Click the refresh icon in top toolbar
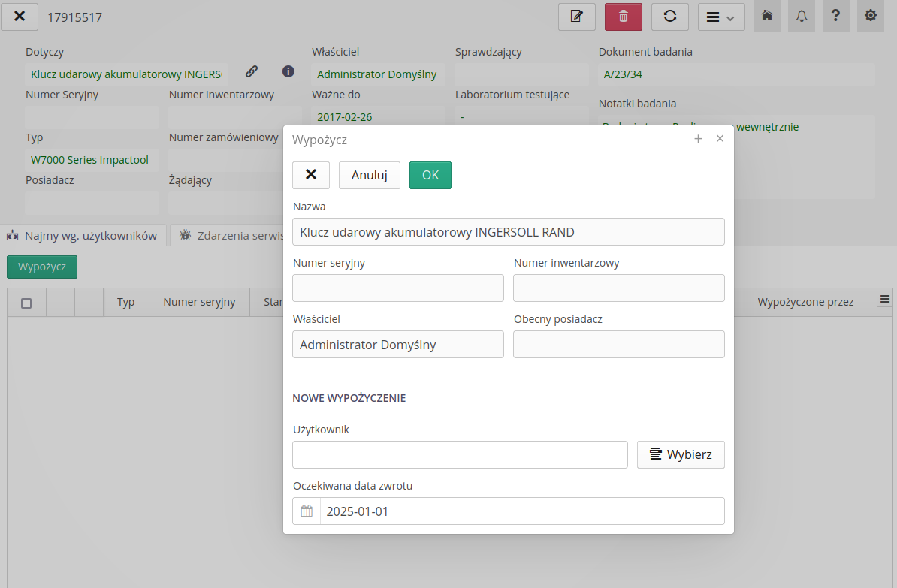This screenshot has width=897, height=588. click(x=670, y=17)
